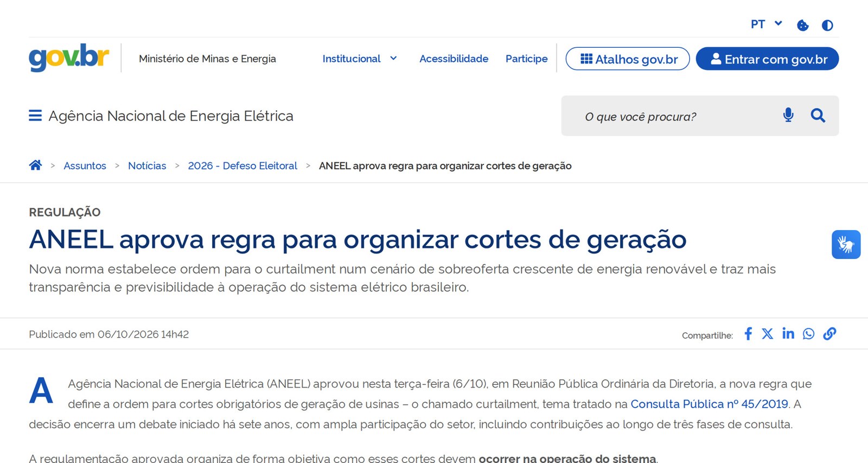Screen dimensions: 868x463
Task: Share the article on WhatsApp
Action: click(x=808, y=334)
